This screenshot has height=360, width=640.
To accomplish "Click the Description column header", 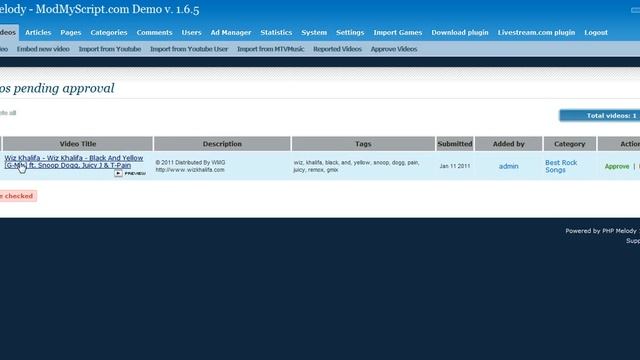I will 222,144.
